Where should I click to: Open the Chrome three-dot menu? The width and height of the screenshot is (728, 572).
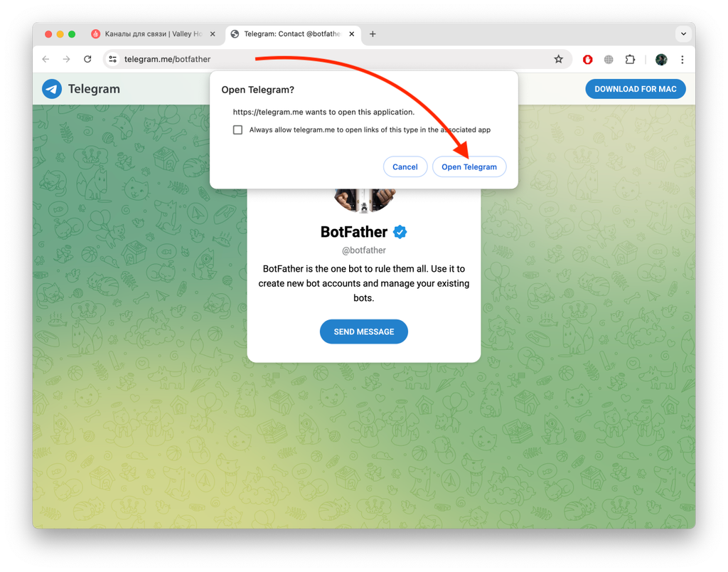tap(682, 60)
